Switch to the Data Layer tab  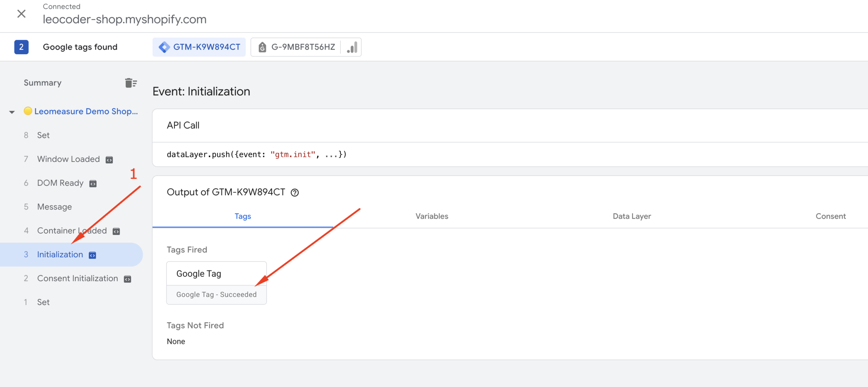click(x=632, y=216)
